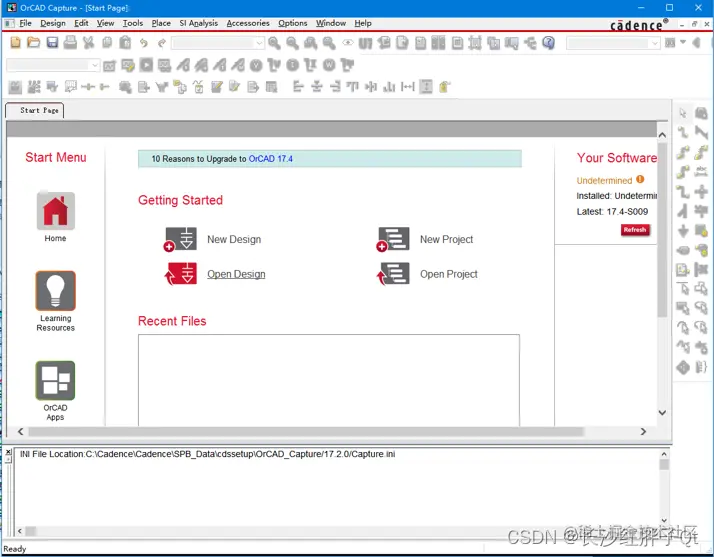Click the New document toolbar icon
714x557 pixels.
coord(15,43)
